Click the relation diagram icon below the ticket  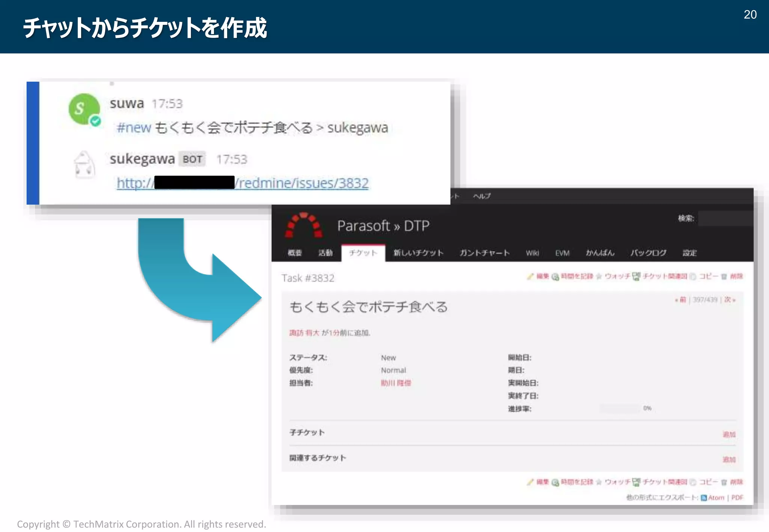(636, 482)
